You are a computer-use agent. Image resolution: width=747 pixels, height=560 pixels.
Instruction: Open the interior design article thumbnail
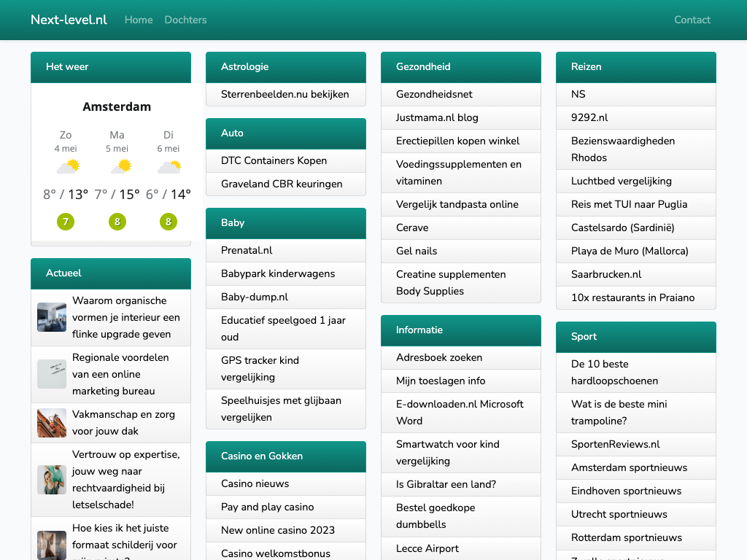click(52, 317)
